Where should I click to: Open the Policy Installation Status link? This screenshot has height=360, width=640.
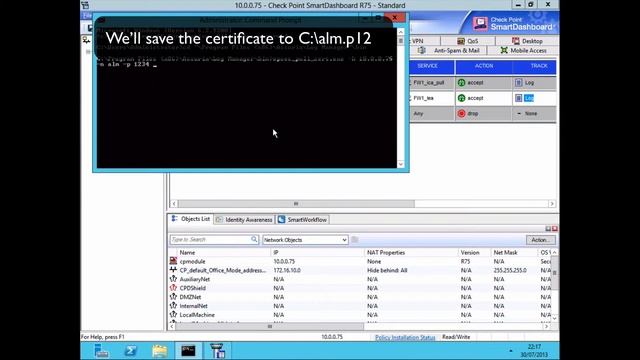click(405, 337)
